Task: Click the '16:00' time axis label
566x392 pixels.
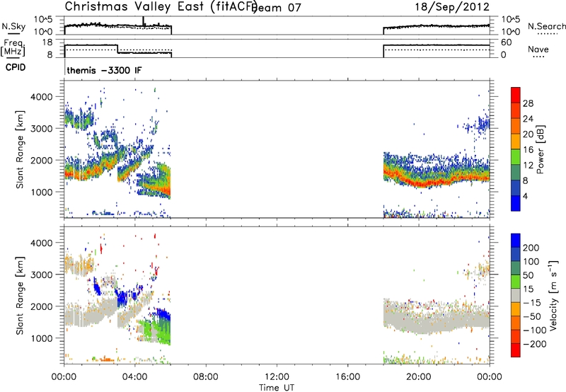Action: coord(347,377)
